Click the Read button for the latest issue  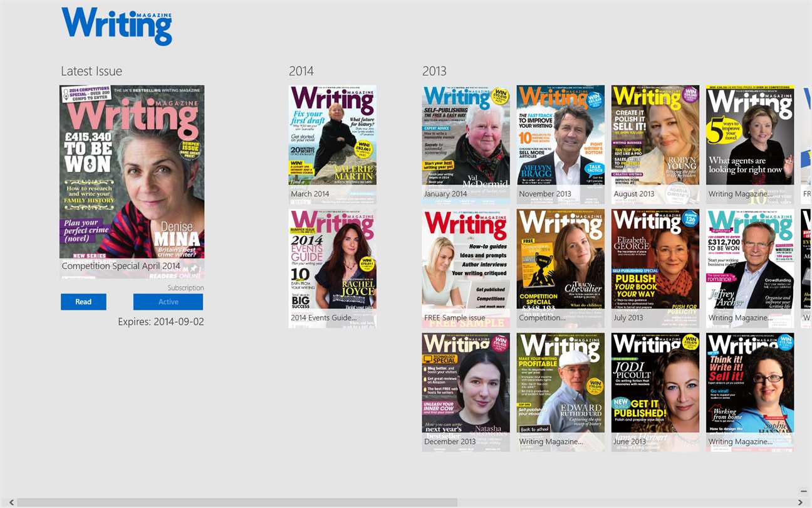pos(83,302)
